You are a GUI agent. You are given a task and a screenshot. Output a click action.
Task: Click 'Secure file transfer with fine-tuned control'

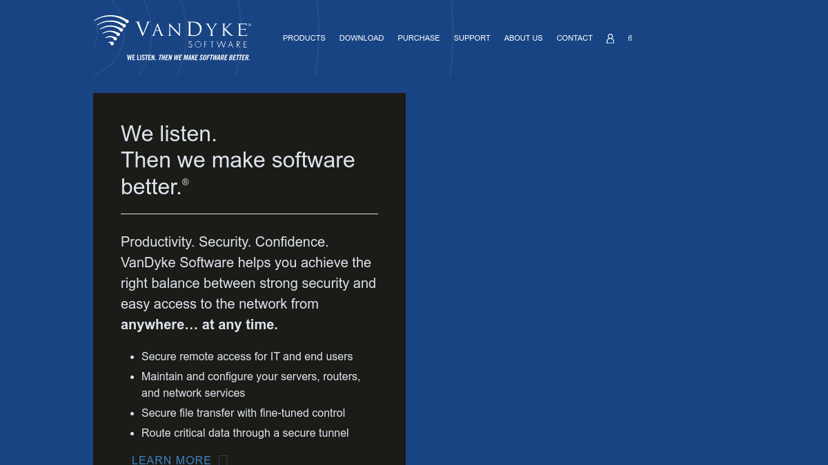[x=243, y=413]
